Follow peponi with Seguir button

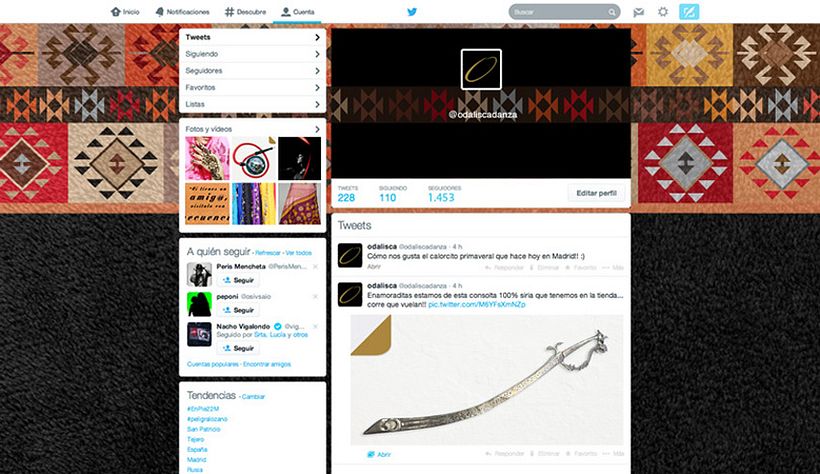238,310
